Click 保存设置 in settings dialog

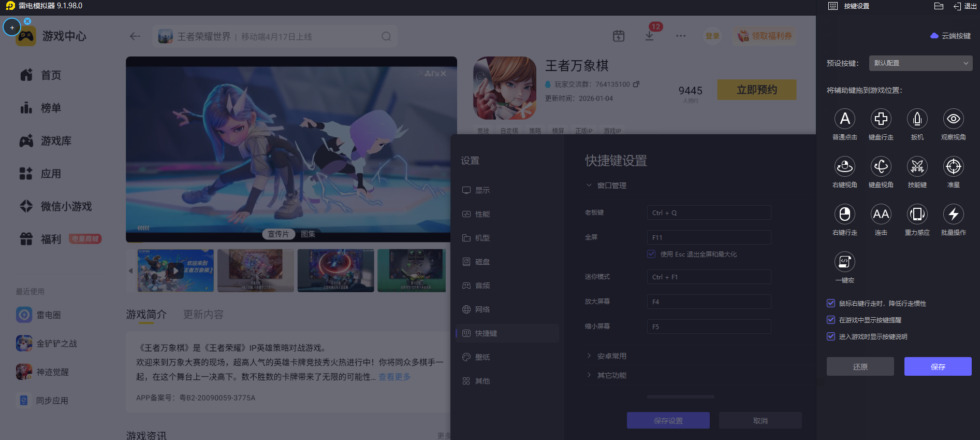point(668,420)
